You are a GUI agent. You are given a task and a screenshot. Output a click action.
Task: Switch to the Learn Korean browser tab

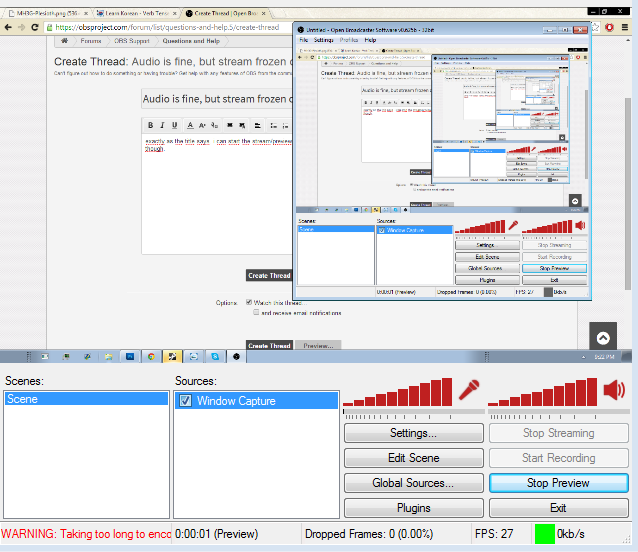click(x=136, y=13)
